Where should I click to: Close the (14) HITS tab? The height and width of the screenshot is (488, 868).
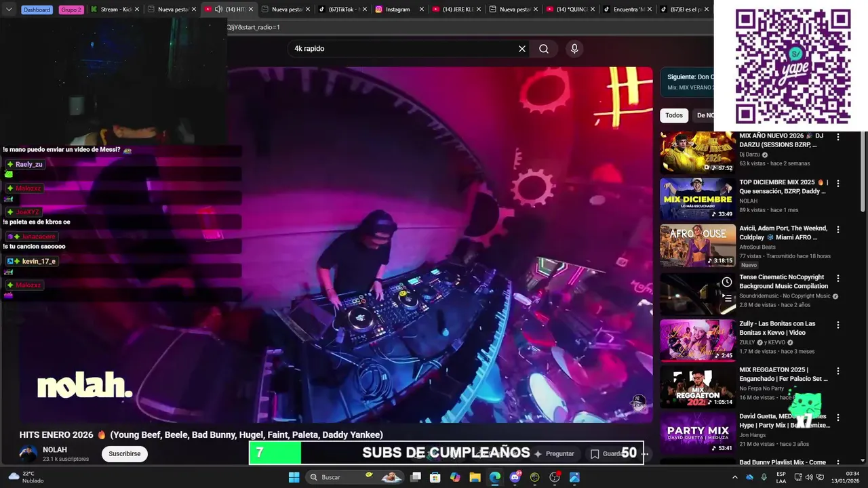(x=251, y=9)
